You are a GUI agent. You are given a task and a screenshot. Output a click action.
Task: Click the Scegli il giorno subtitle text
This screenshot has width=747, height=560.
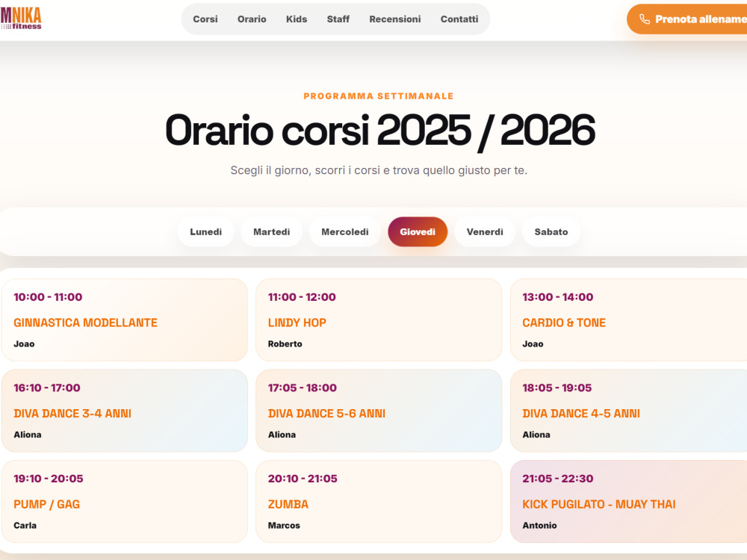click(x=379, y=170)
